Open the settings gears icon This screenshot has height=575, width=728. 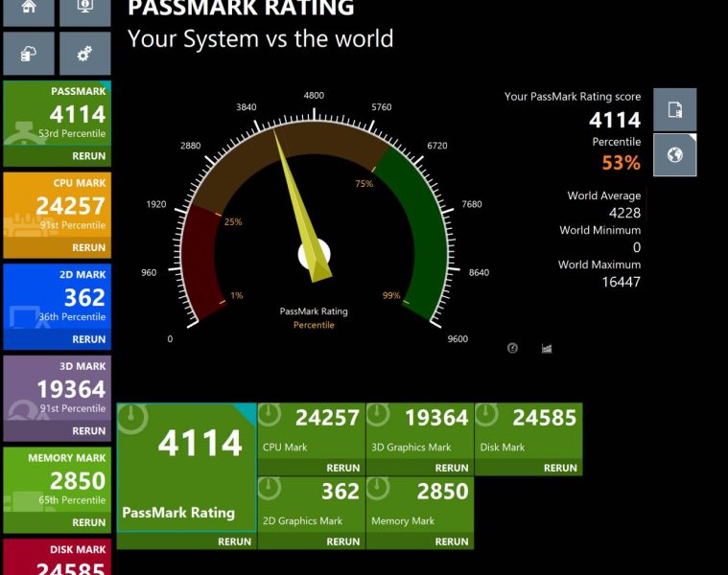pyautogui.click(x=85, y=54)
